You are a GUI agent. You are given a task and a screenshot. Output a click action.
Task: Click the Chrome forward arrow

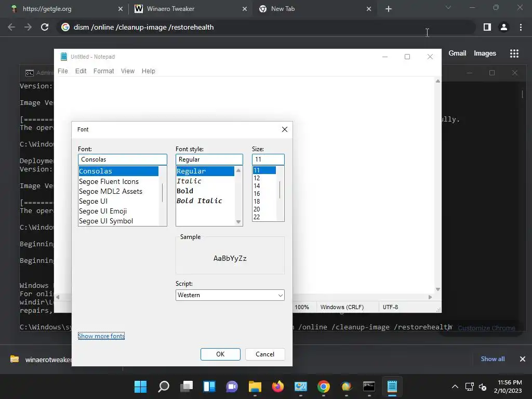coord(28,27)
